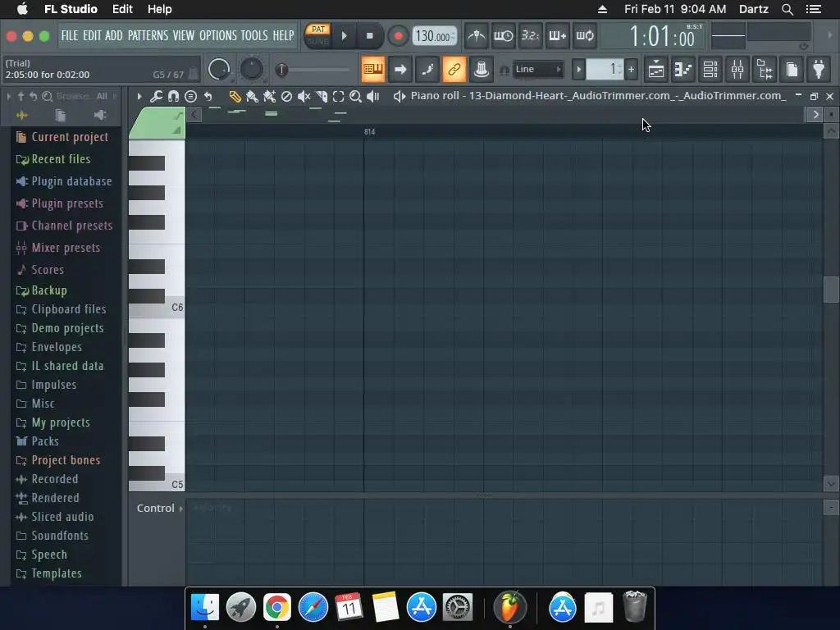
Task: Open piano roll stamp options
Action: click(190, 97)
